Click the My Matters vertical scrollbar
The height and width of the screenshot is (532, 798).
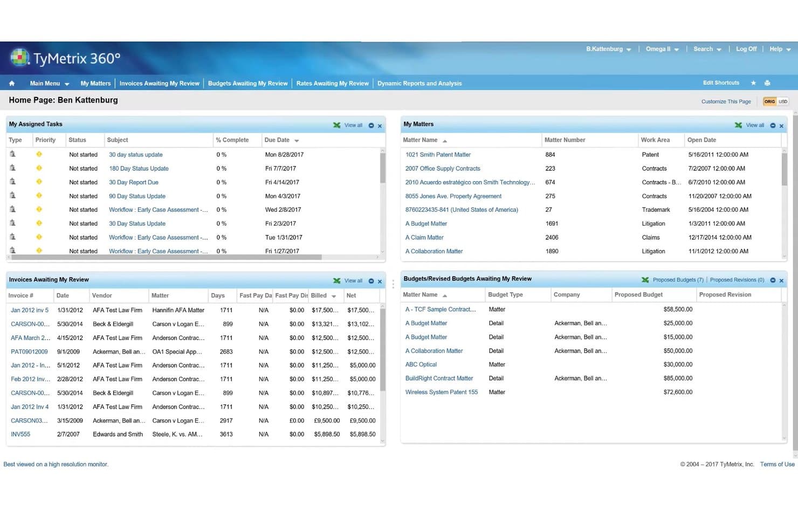point(785,168)
